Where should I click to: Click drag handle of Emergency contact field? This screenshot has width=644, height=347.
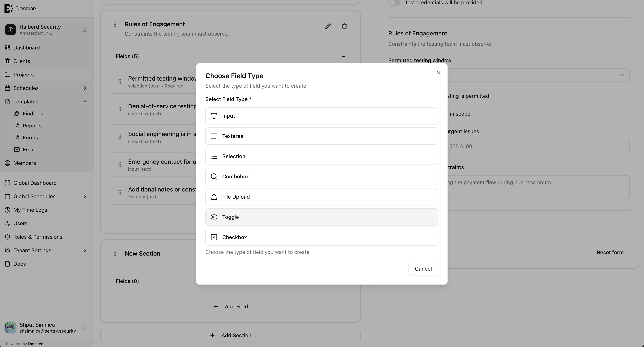point(120,165)
